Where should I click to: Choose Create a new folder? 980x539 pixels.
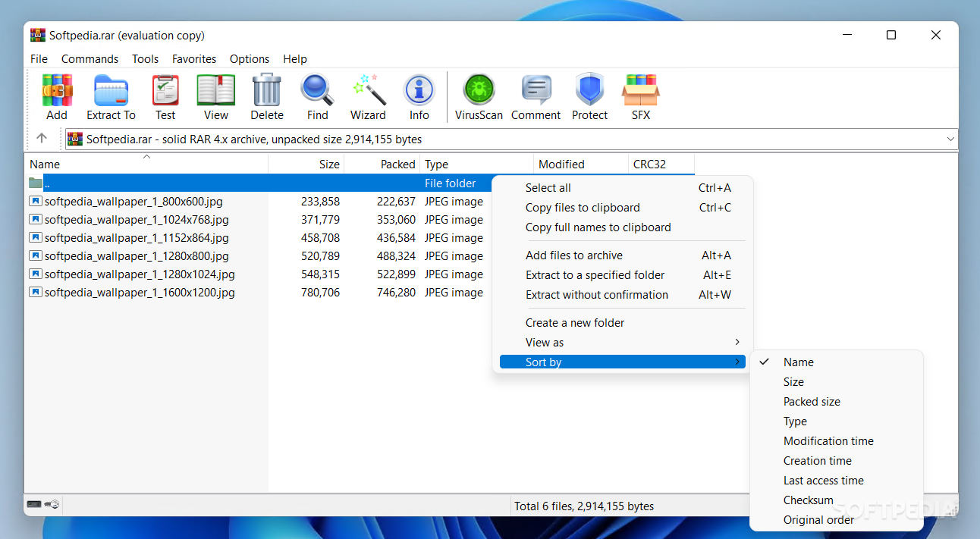(623, 322)
